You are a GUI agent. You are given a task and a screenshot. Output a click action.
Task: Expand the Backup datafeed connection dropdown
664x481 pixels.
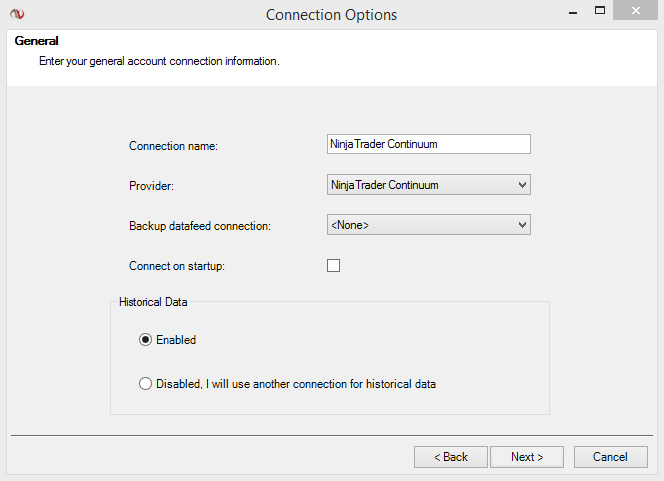click(428, 225)
